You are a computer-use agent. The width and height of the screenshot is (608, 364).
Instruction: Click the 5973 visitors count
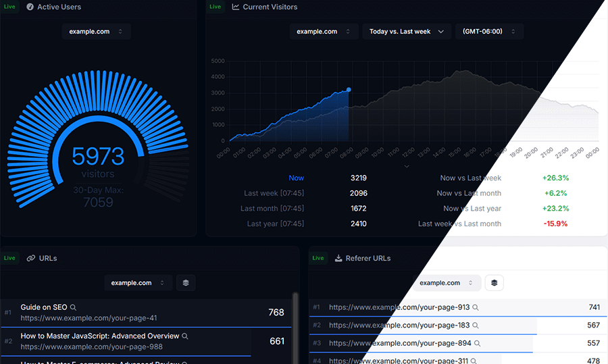[98, 157]
